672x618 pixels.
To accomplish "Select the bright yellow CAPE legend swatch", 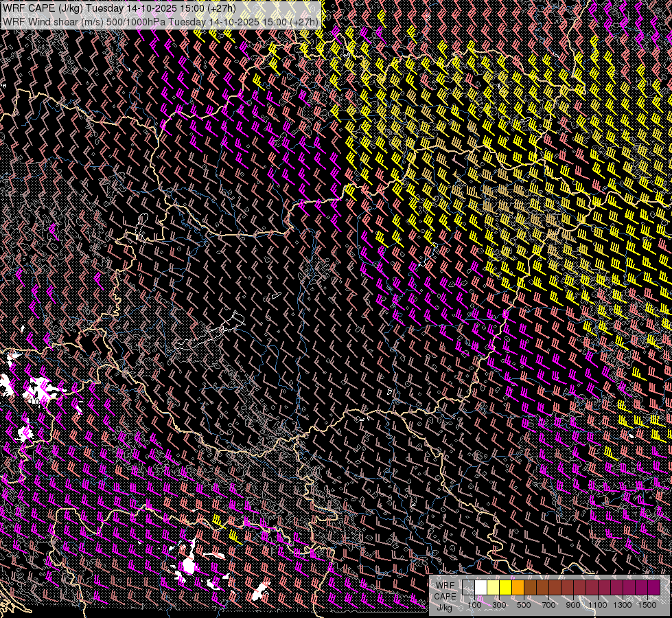I will pyautogui.click(x=506, y=587).
